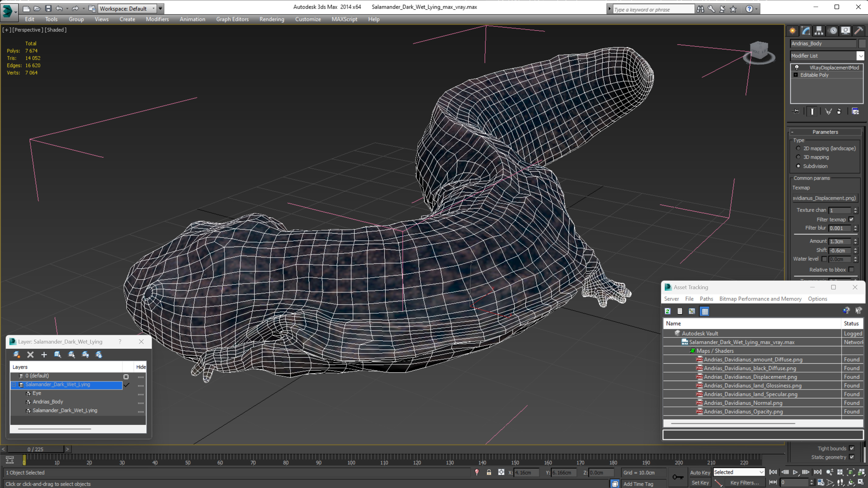Toggle Show End Result icon
The height and width of the screenshot is (488, 868).
pyautogui.click(x=812, y=111)
